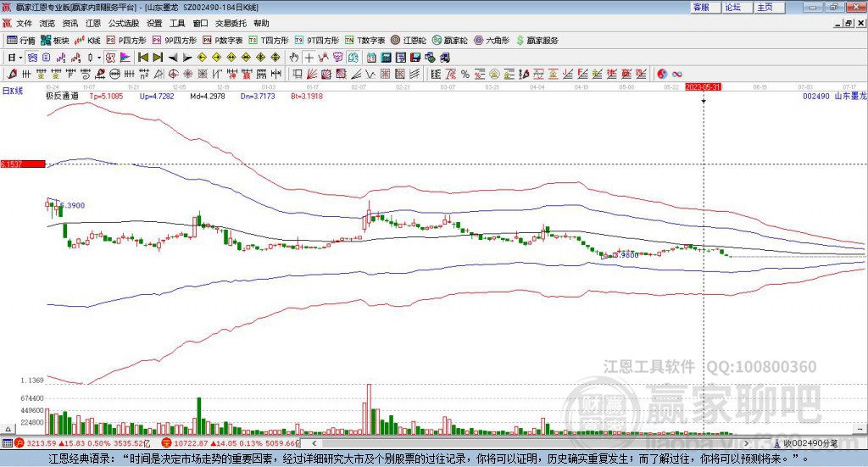Screen dimensions: 868x467
Task: Click the 客服 button in title bar
Action: tap(705, 7)
